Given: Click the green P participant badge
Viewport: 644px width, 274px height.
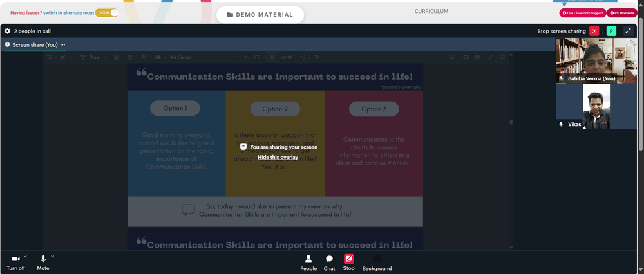Looking at the screenshot, I should tap(611, 31).
